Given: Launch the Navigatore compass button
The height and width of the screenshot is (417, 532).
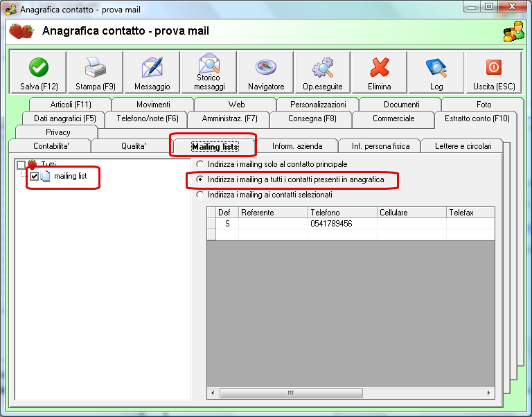Looking at the screenshot, I should 266,72.
